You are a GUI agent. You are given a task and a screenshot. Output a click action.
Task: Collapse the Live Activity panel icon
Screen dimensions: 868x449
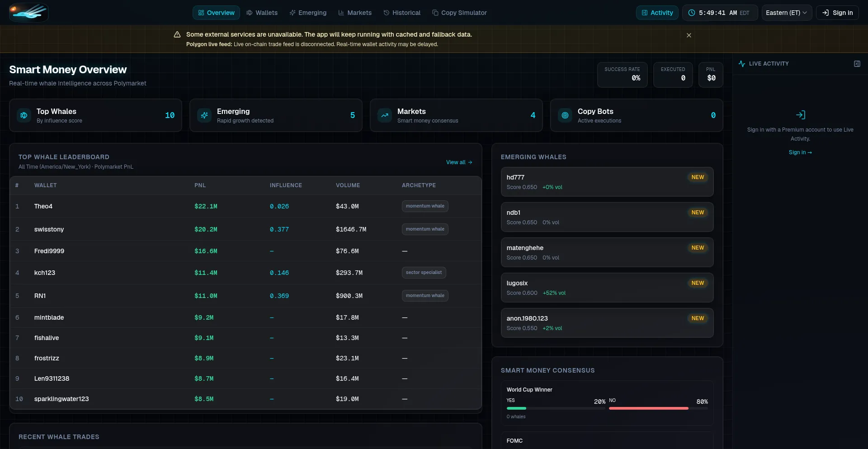click(x=857, y=64)
